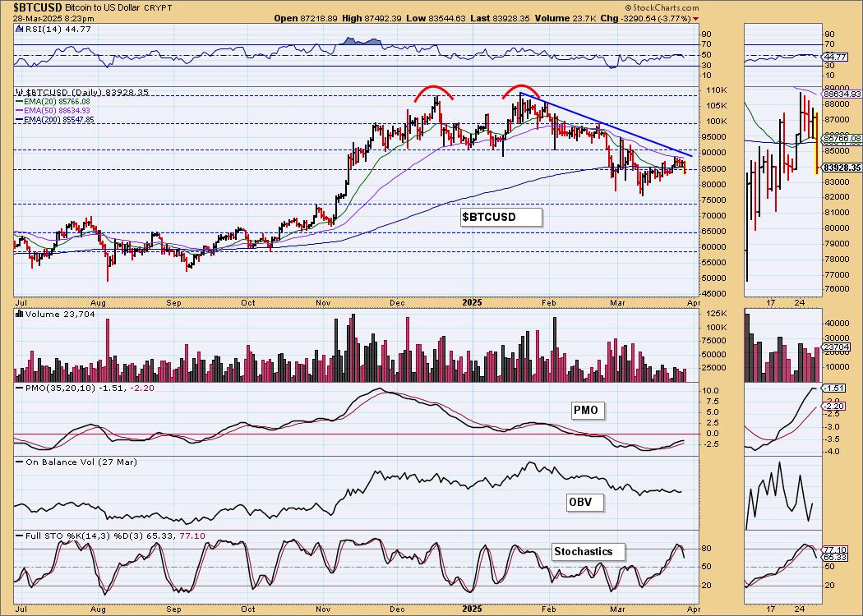Click the 44.77 RSI value tag at right
The width and height of the screenshot is (863, 616).
coord(836,57)
